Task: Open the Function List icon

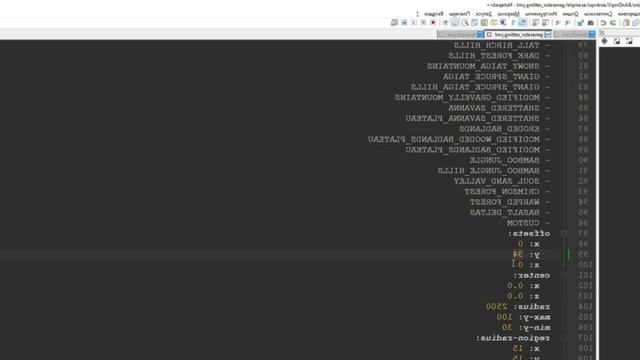Action: pos(465,23)
